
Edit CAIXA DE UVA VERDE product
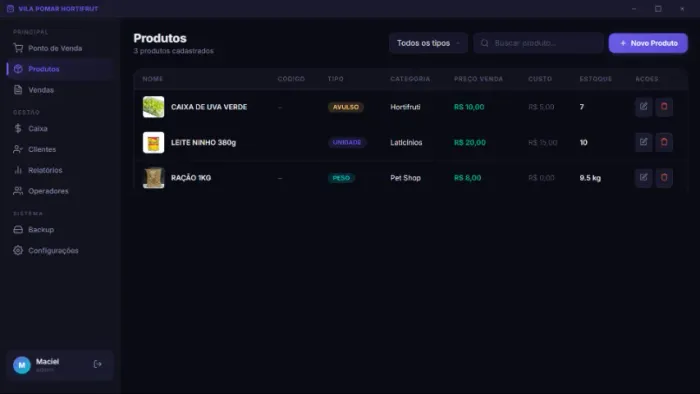(x=643, y=107)
